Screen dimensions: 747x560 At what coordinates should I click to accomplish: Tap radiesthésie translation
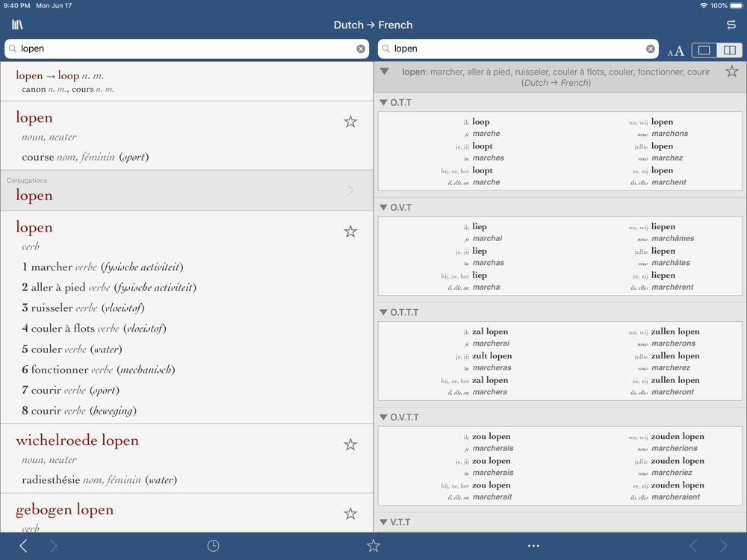pyautogui.click(x=51, y=479)
